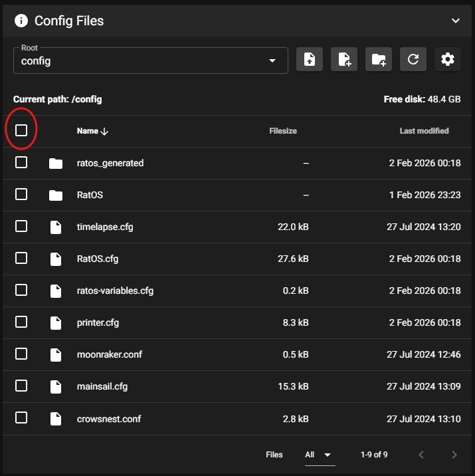This screenshot has width=475, height=476.
Task: Open timelapse.cfg
Action: click(105, 227)
